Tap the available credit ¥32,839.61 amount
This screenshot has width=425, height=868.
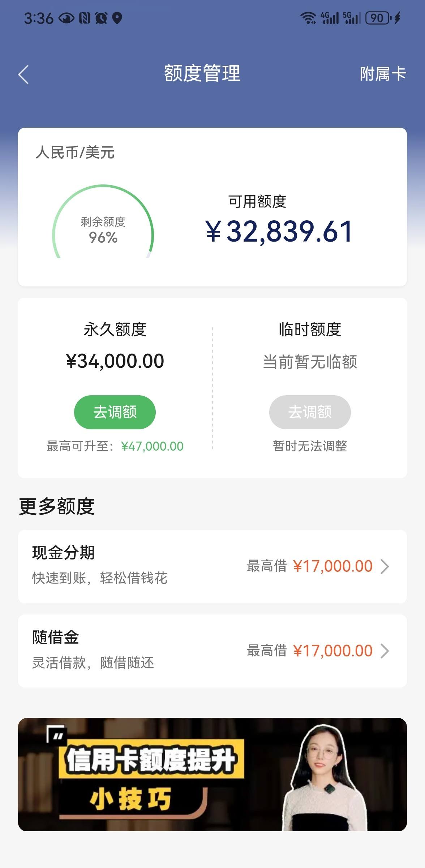click(279, 231)
